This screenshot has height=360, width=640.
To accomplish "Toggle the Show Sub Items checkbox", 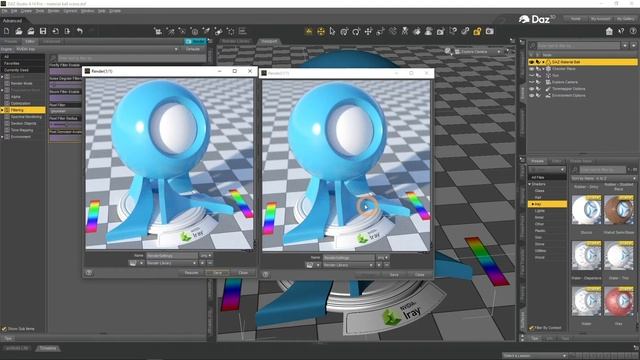I will [4, 329].
